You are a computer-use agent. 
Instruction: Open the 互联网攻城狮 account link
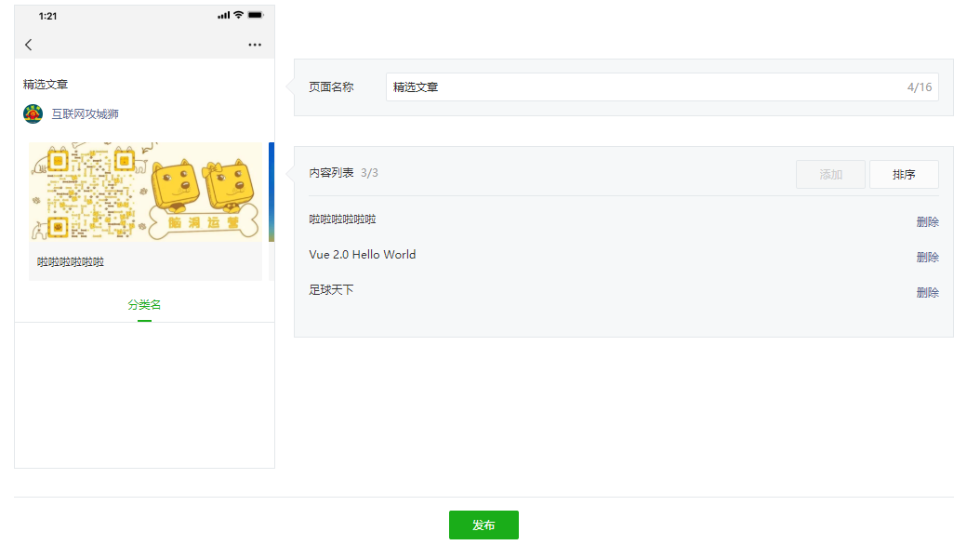click(x=85, y=113)
